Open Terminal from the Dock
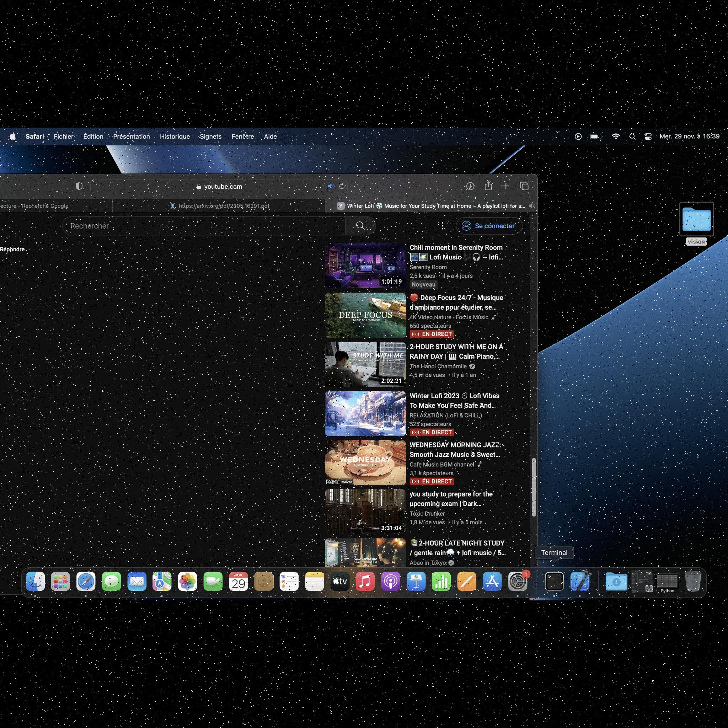The width and height of the screenshot is (728, 728). click(554, 581)
